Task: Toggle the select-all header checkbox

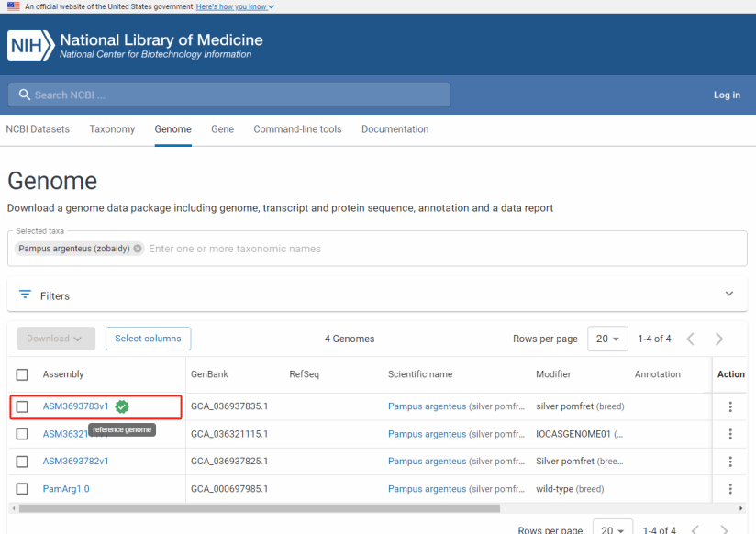Action: (22, 374)
